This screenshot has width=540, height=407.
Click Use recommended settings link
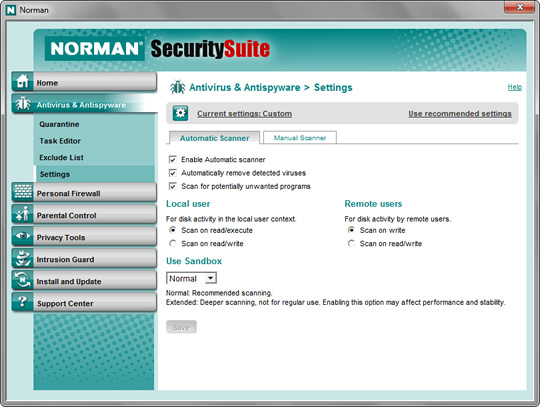coord(460,114)
